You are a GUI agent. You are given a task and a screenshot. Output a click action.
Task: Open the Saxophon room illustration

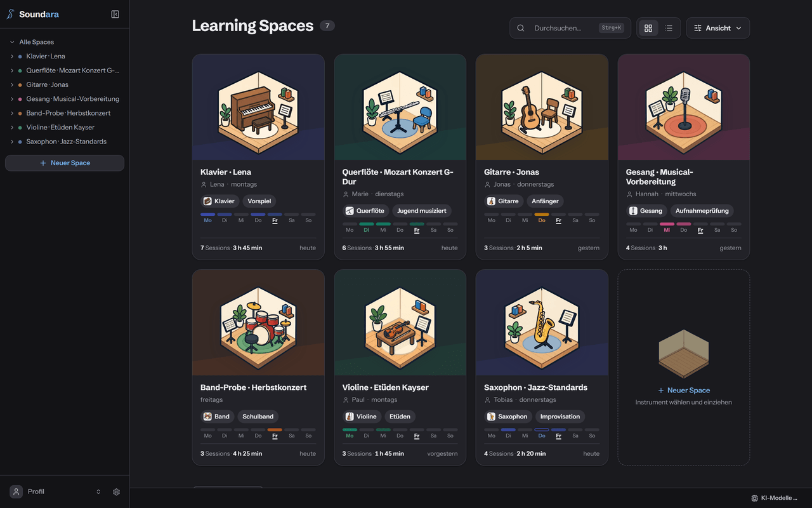click(542, 323)
